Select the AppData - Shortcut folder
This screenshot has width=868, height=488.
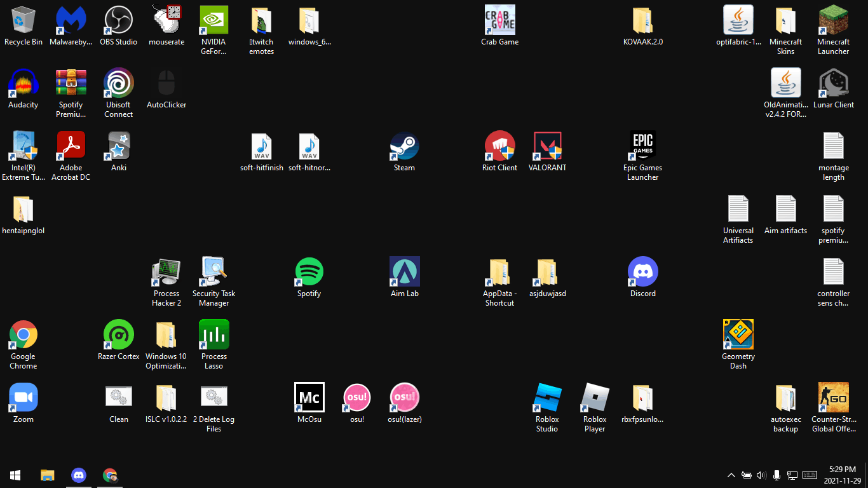(x=500, y=272)
